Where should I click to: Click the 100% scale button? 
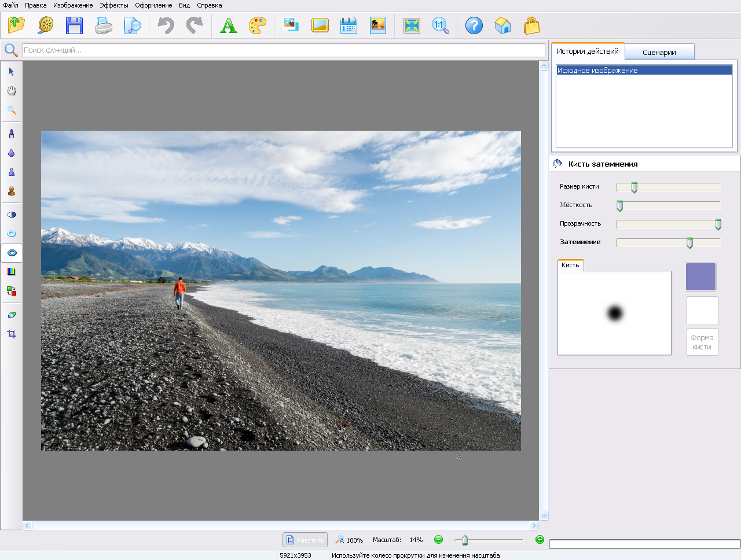(349, 540)
